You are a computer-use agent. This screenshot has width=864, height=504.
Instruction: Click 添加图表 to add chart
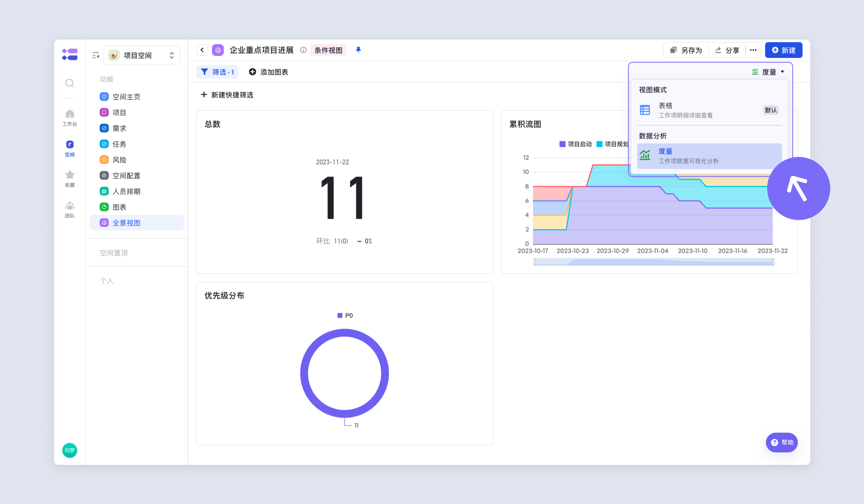point(268,72)
